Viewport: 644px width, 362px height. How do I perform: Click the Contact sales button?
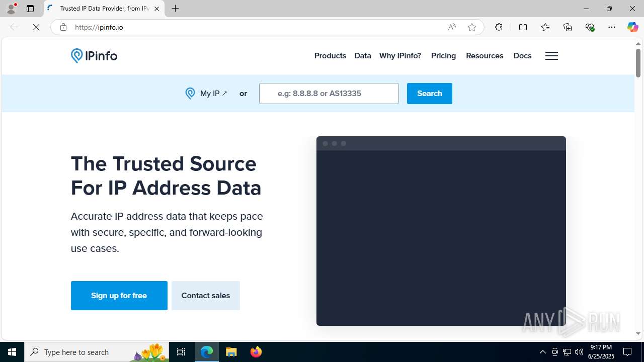(206, 296)
